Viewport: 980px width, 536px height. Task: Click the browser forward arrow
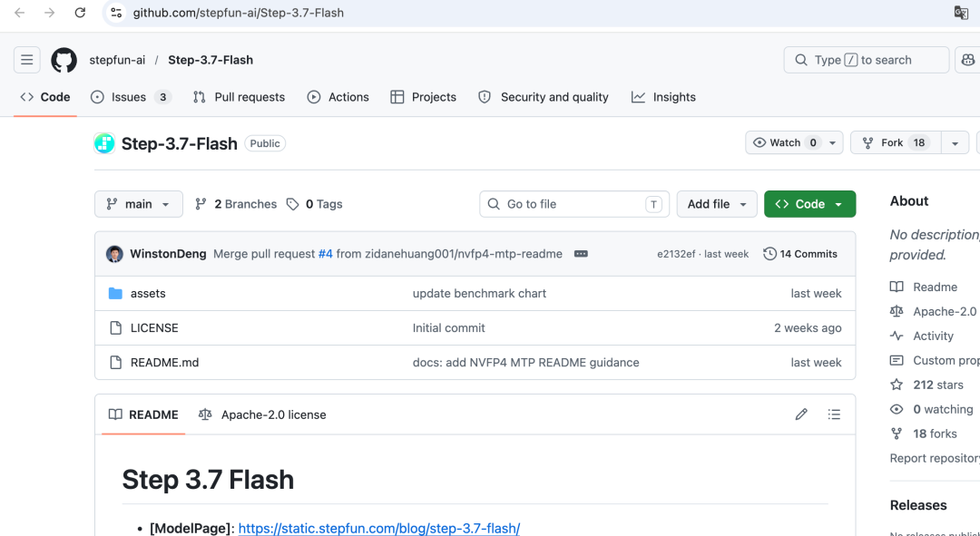[x=49, y=13]
